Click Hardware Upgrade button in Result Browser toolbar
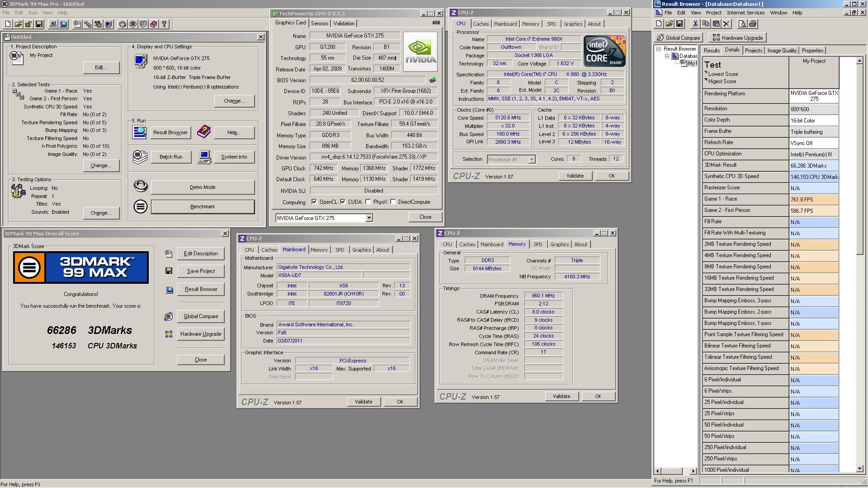868x488 pixels. click(x=738, y=38)
